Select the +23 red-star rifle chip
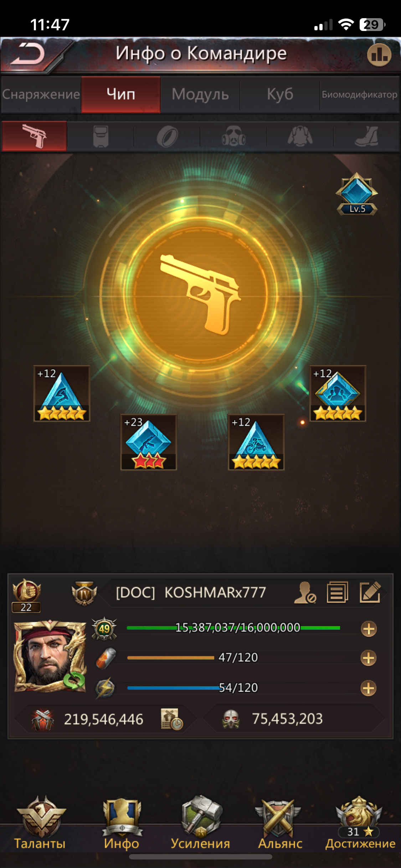 [x=149, y=442]
